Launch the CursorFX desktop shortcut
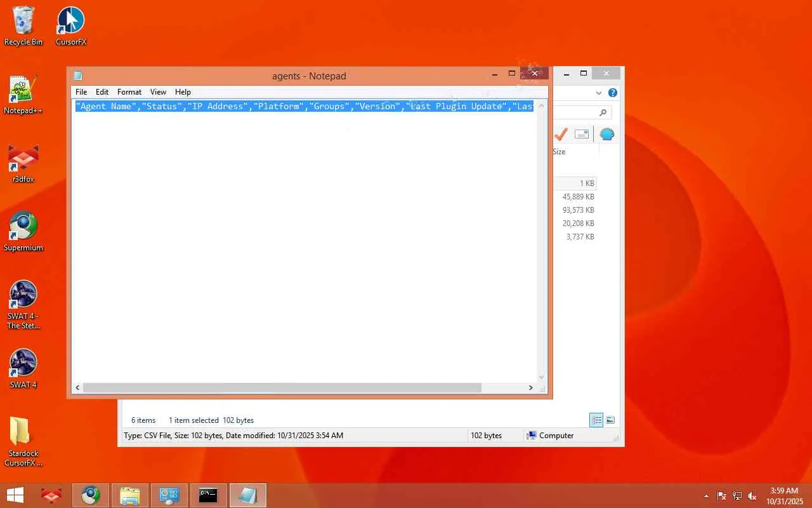This screenshot has height=508, width=812. pos(70,26)
